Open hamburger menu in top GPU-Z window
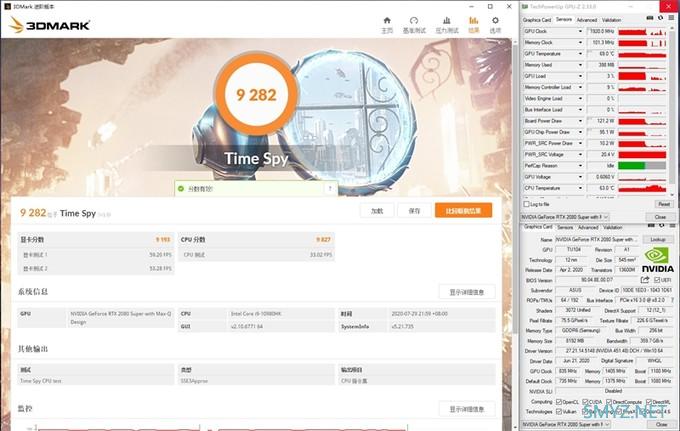This screenshot has height=431, width=680. click(x=671, y=18)
